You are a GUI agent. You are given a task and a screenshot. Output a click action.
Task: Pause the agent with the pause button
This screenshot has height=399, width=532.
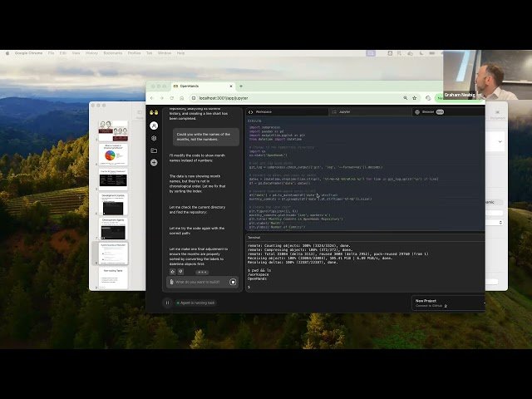167,303
